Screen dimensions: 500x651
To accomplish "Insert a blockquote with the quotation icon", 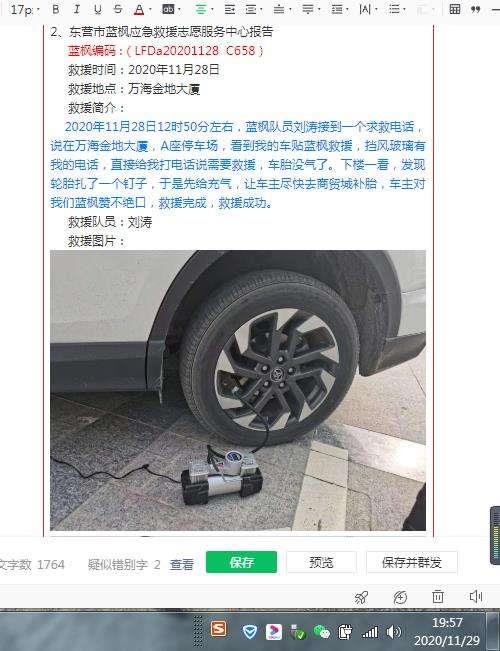I will click(475, 9).
